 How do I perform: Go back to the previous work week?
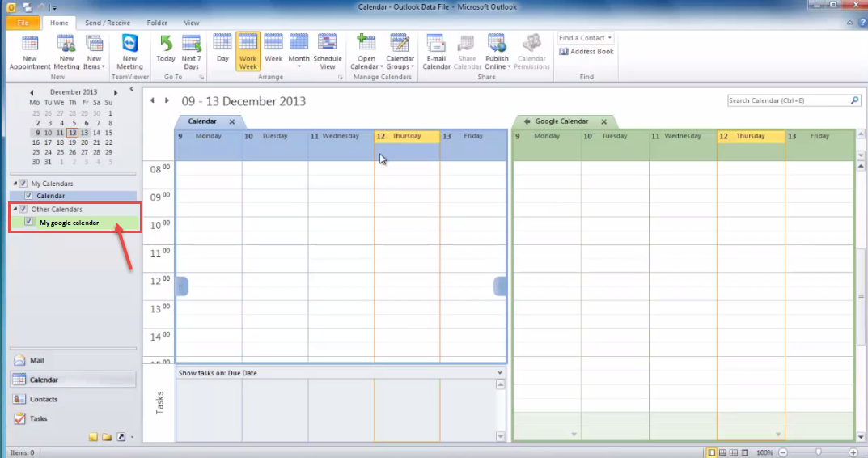(152, 100)
